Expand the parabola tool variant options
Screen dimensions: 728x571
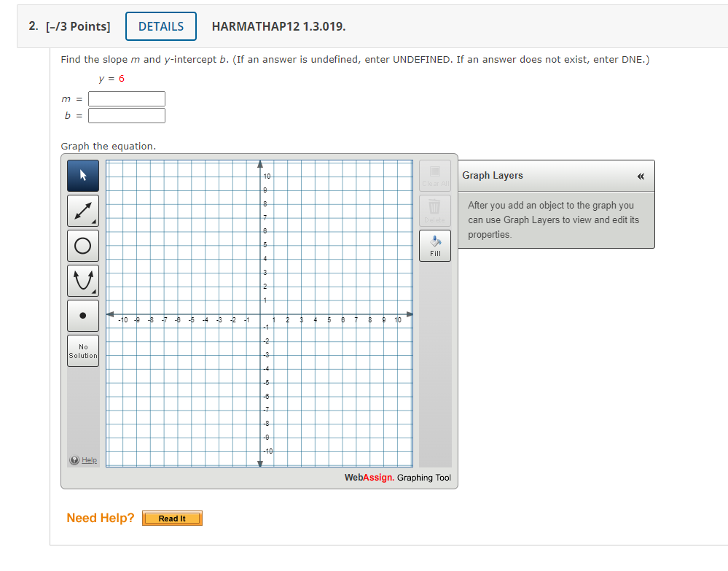(93, 291)
